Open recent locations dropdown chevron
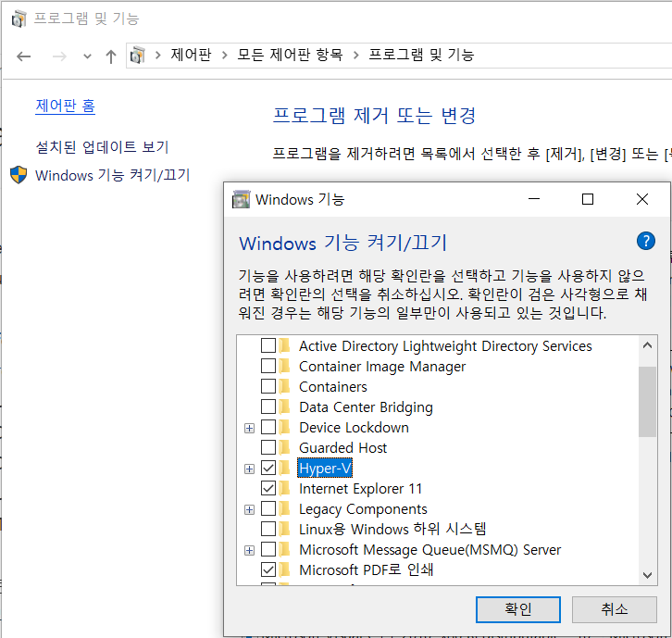 point(87,56)
